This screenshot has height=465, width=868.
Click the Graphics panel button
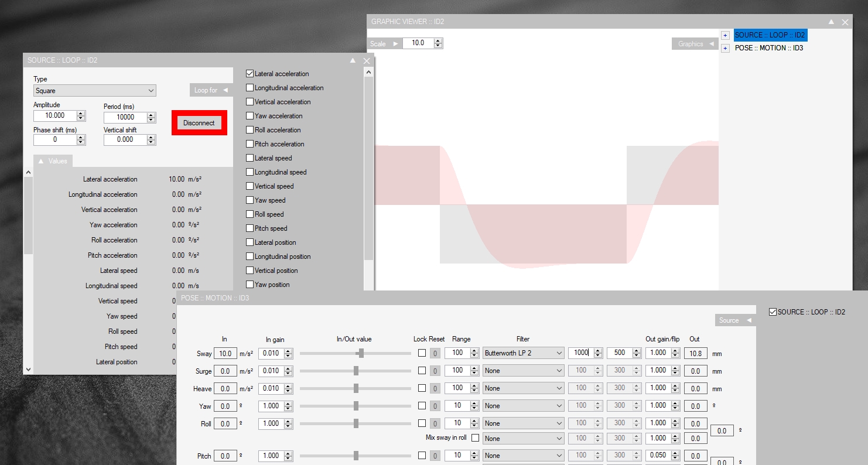pos(695,44)
